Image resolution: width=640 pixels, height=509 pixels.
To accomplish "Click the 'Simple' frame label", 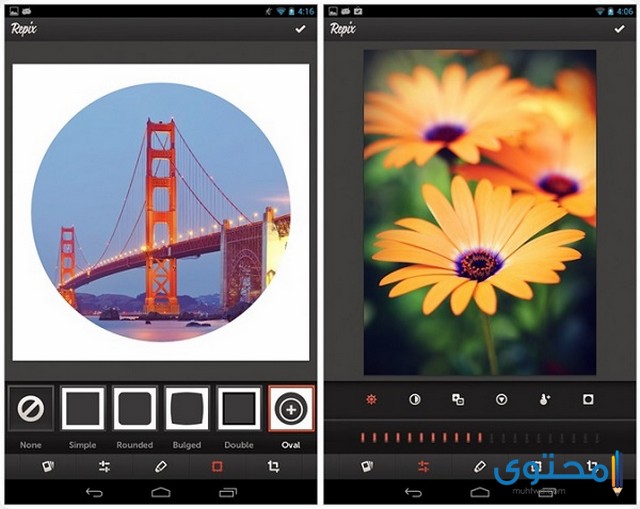I will (82, 445).
